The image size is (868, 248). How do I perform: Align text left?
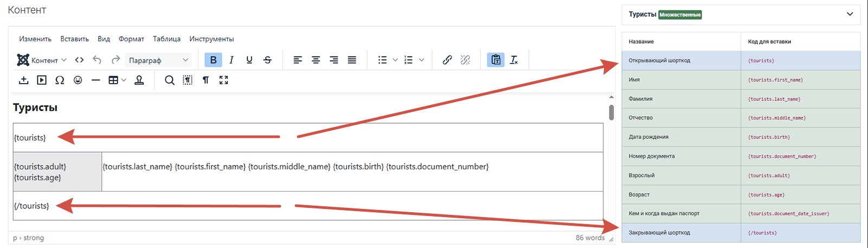[x=298, y=60]
